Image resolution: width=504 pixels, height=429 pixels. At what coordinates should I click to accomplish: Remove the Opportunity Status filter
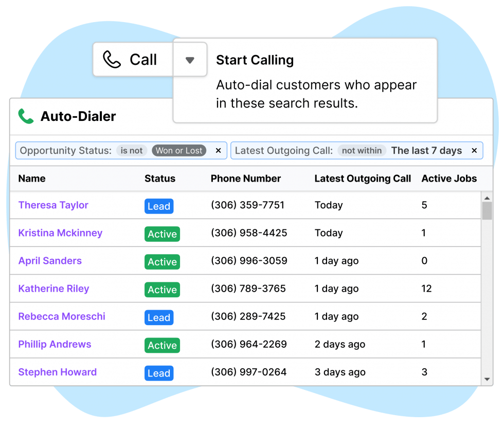(x=218, y=150)
